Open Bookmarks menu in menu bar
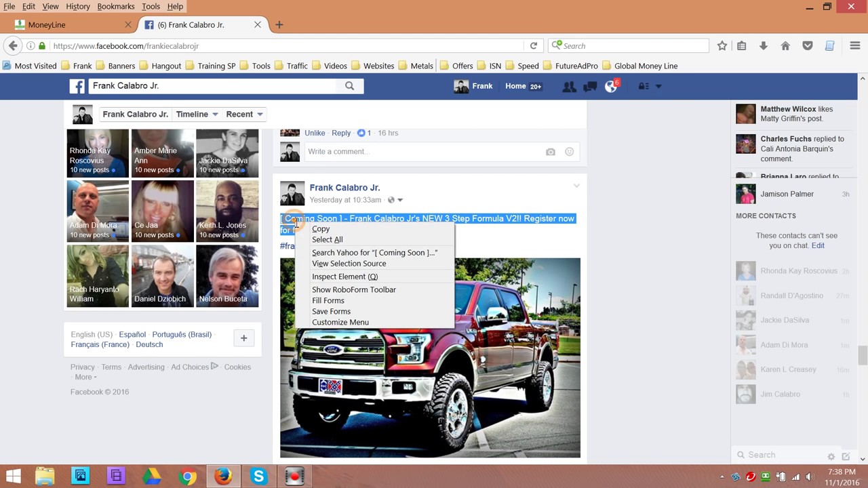Screen dimensions: 868x488 pos(116,6)
